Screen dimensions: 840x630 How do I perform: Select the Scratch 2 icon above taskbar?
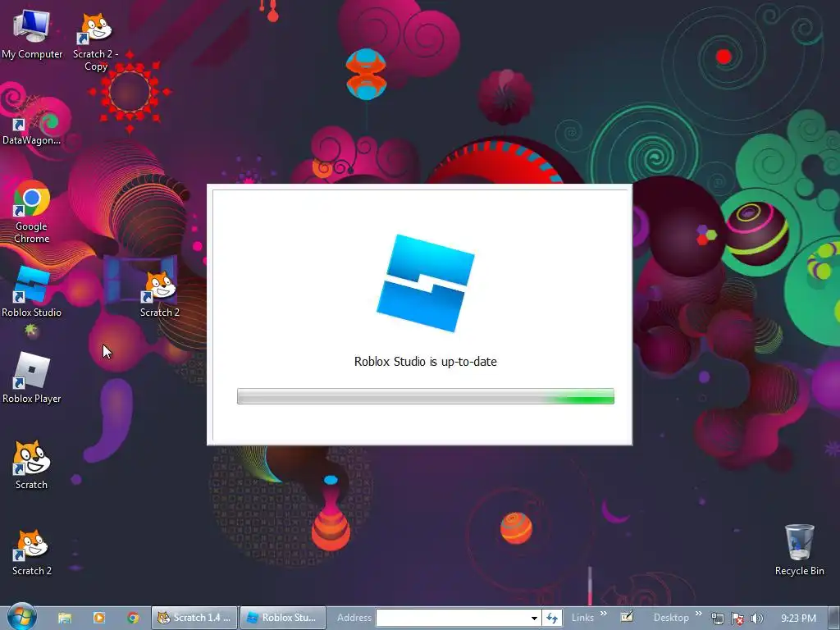coord(32,552)
